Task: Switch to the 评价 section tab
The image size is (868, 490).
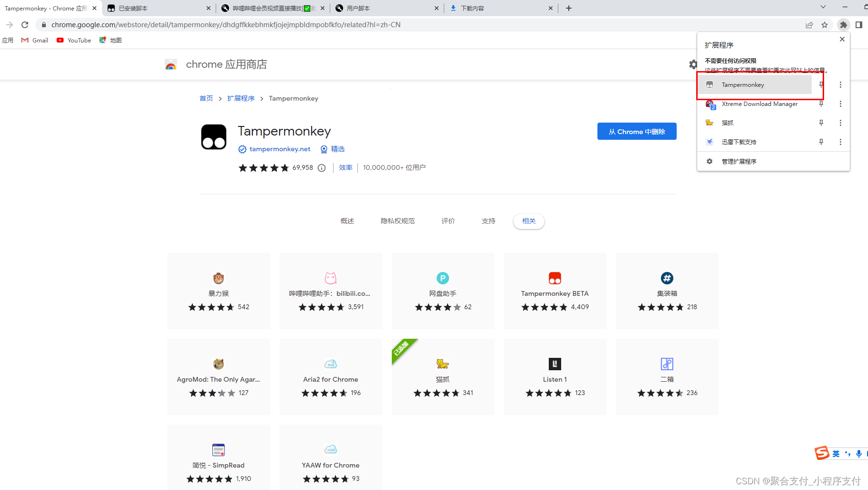Action: click(x=448, y=221)
